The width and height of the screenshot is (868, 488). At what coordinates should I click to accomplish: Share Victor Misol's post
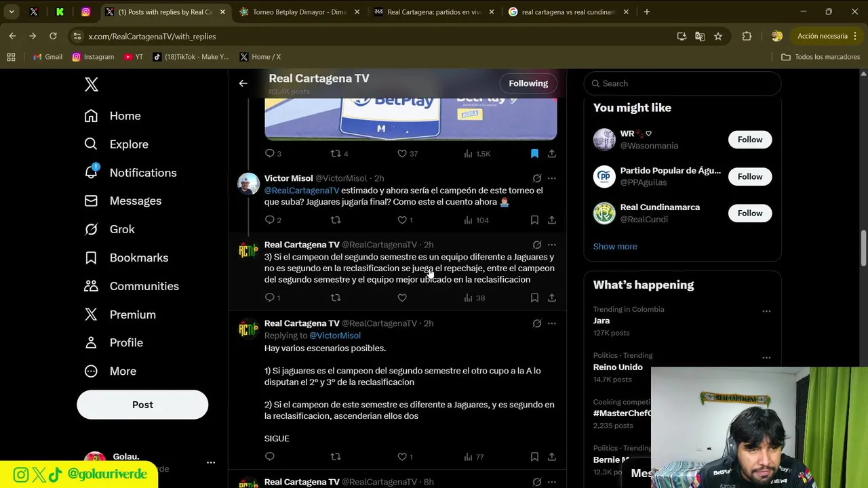(552, 220)
